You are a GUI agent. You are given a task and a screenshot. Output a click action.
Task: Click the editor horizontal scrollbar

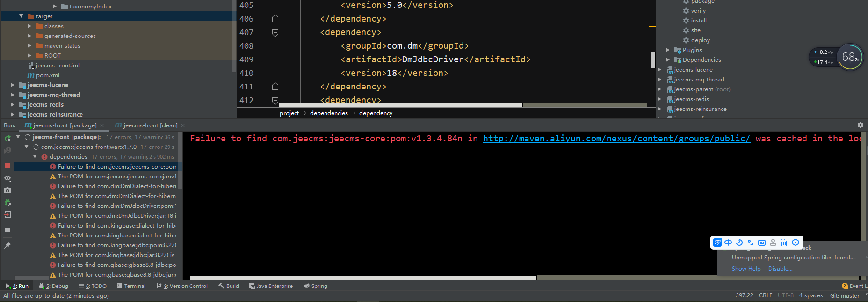(x=400, y=105)
